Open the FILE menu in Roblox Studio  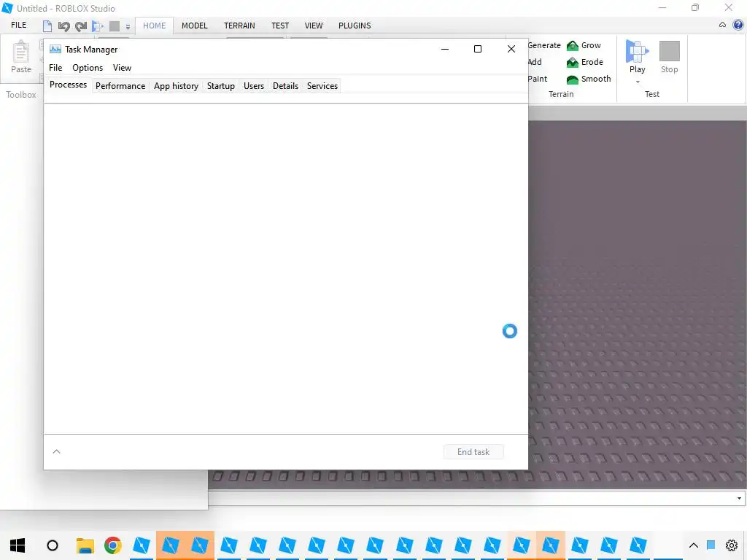18,25
